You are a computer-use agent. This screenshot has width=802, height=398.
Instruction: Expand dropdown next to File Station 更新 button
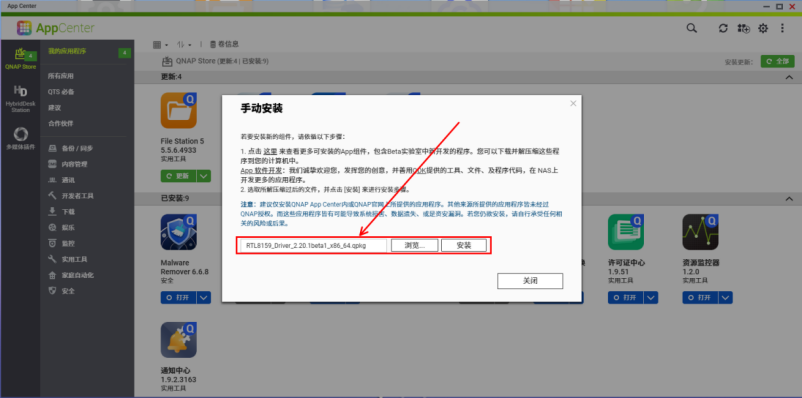click(204, 176)
